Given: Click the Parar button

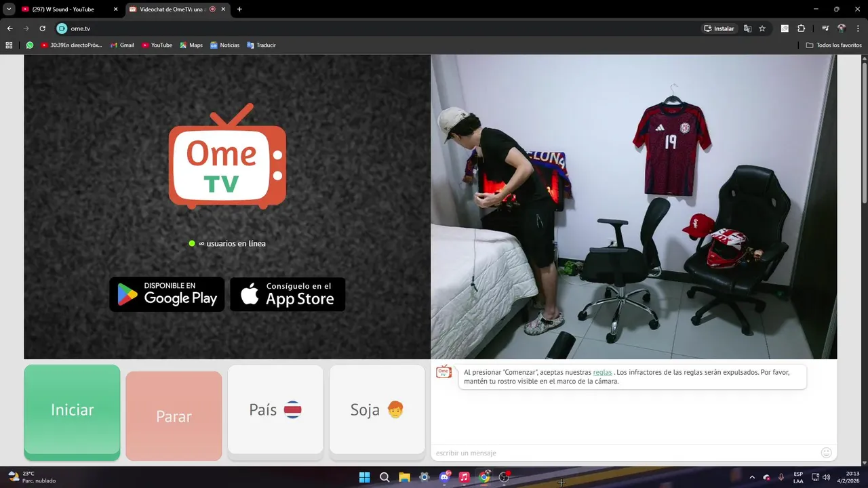Looking at the screenshot, I should pyautogui.click(x=174, y=416).
